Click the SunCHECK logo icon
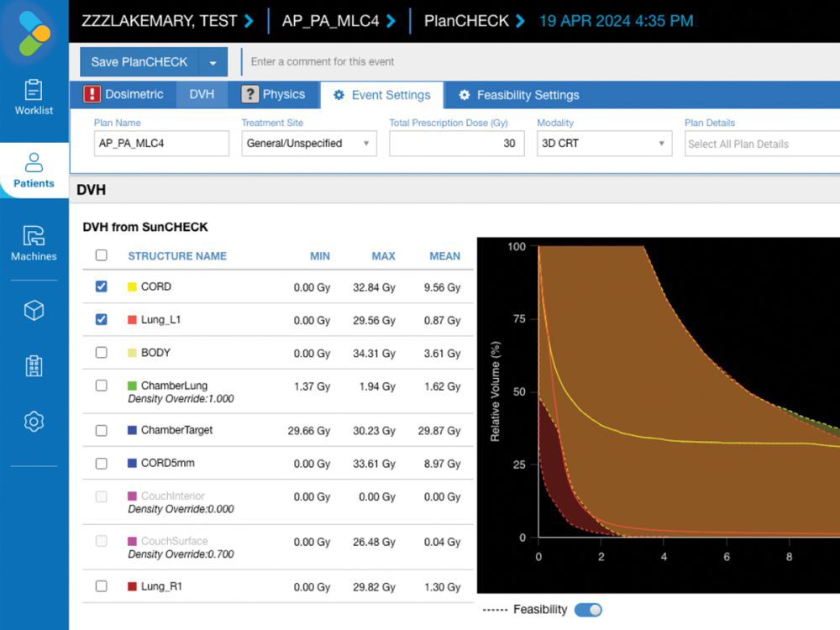Screen dimensions: 840x630 [34, 33]
